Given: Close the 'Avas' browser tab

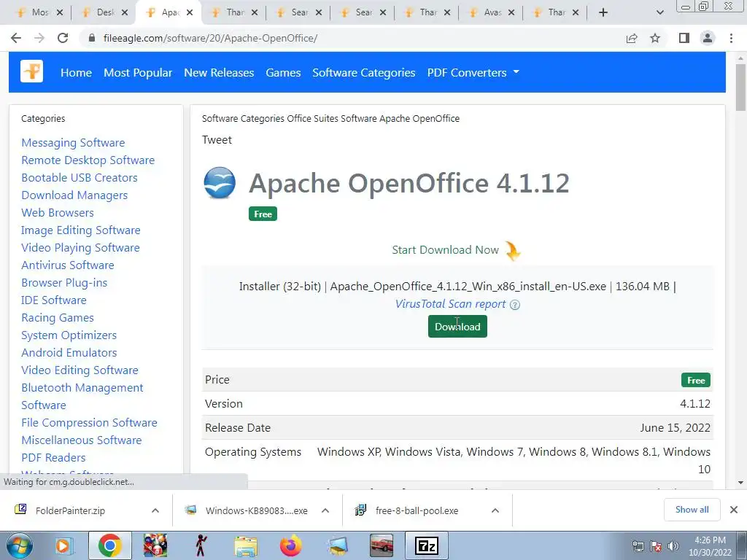Looking at the screenshot, I should 511,12.
